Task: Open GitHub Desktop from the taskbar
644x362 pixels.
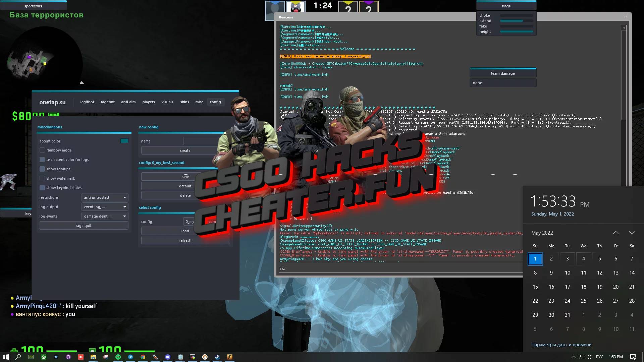Action: pos(68,357)
